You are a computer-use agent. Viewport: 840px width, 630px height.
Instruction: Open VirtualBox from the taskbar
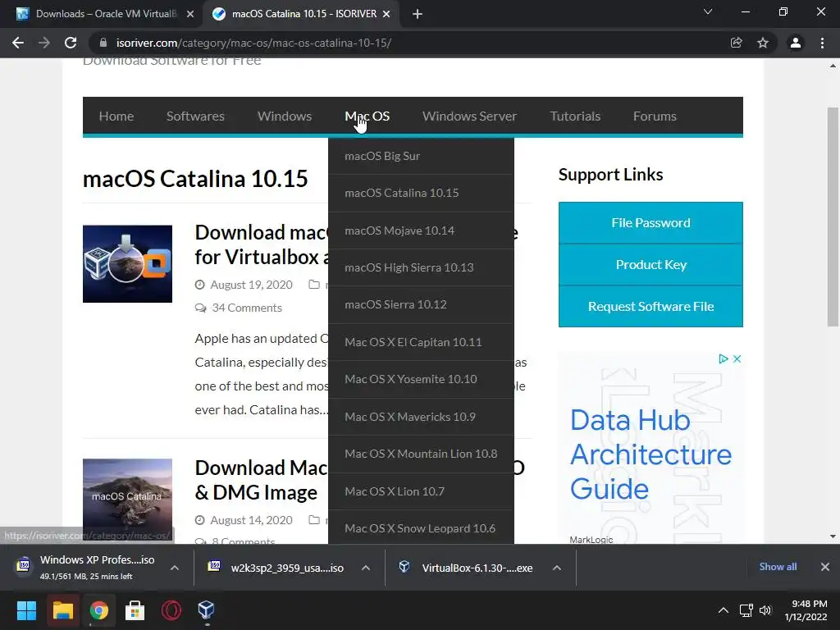[206, 610]
